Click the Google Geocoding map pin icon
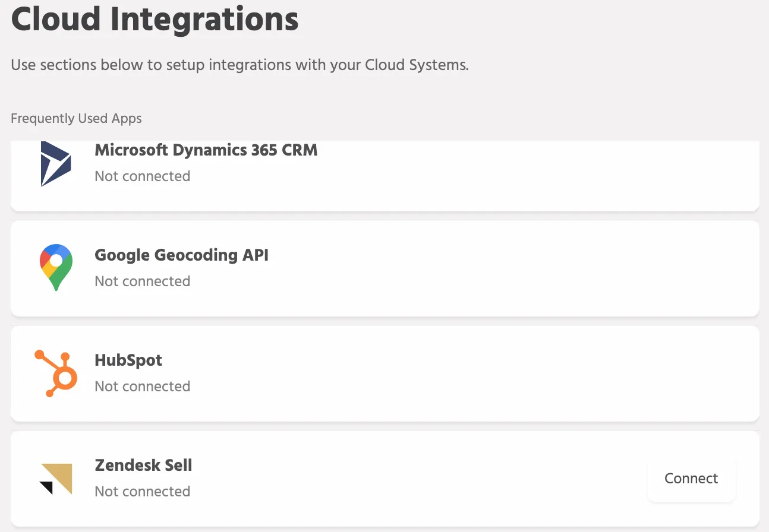The image size is (769, 532). [x=56, y=267]
